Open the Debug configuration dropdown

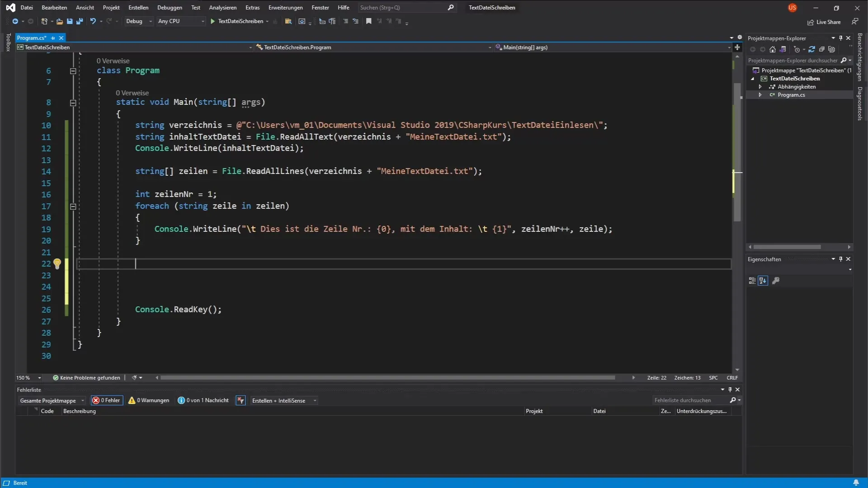coord(139,21)
